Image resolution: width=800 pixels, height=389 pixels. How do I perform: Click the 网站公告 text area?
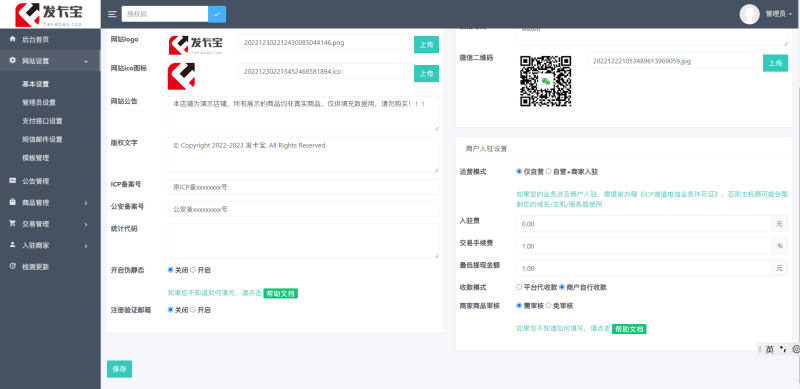303,113
